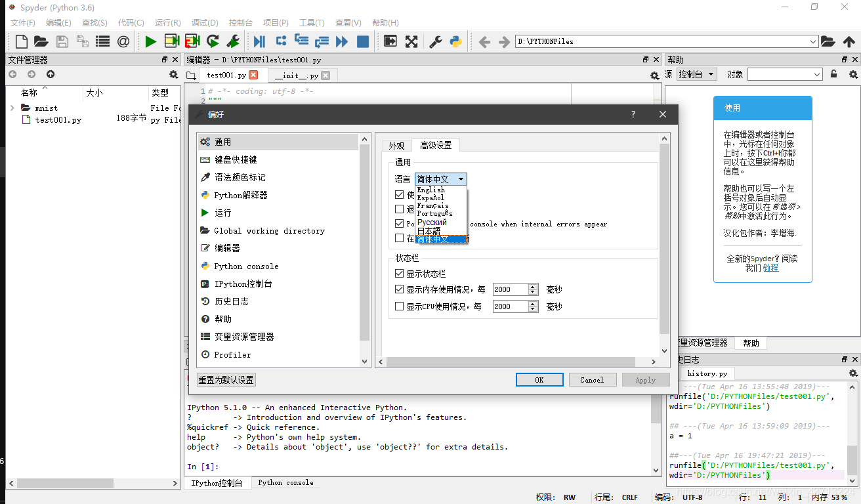Browse for a working directory folder icon
Image resolution: width=861 pixels, height=504 pixels.
click(828, 41)
